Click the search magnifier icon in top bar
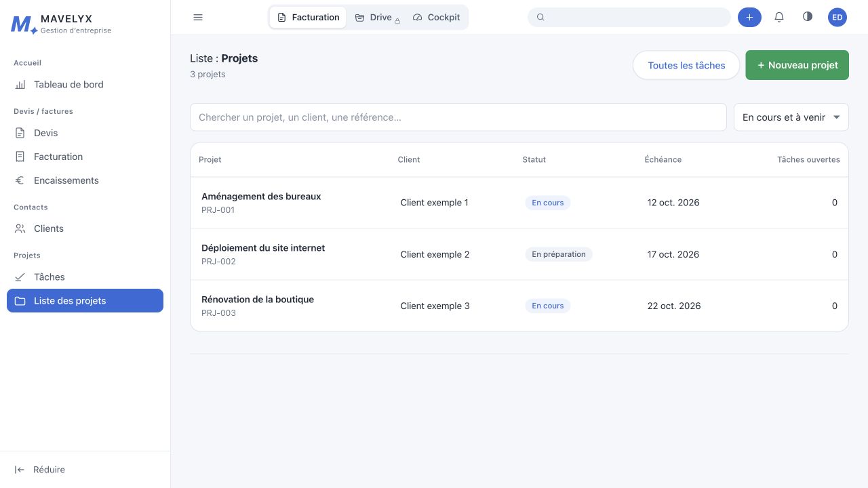Image resolution: width=868 pixels, height=488 pixels. [540, 18]
